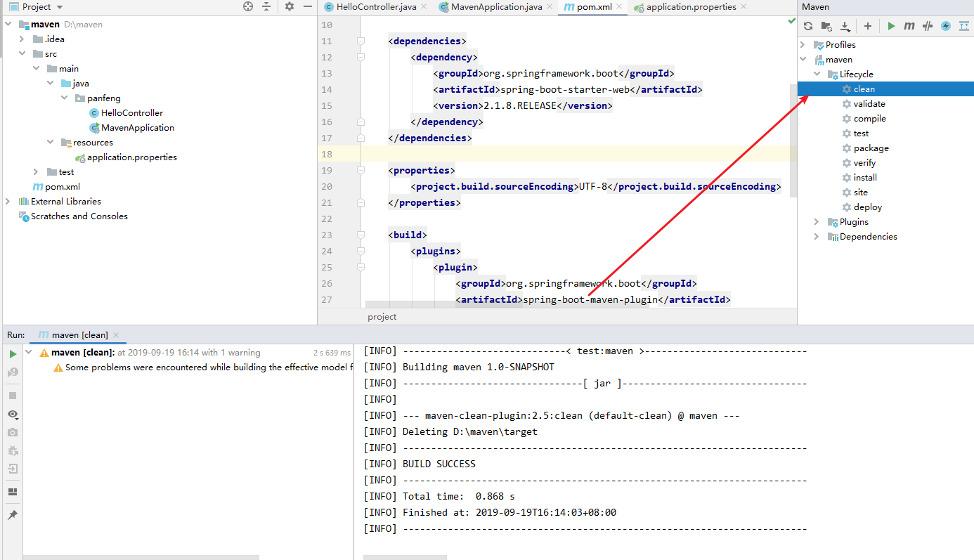Select the test lifecycle goal in Maven
Screen dimensions: 974x560
pyautogui.click(x=861, y=134)
